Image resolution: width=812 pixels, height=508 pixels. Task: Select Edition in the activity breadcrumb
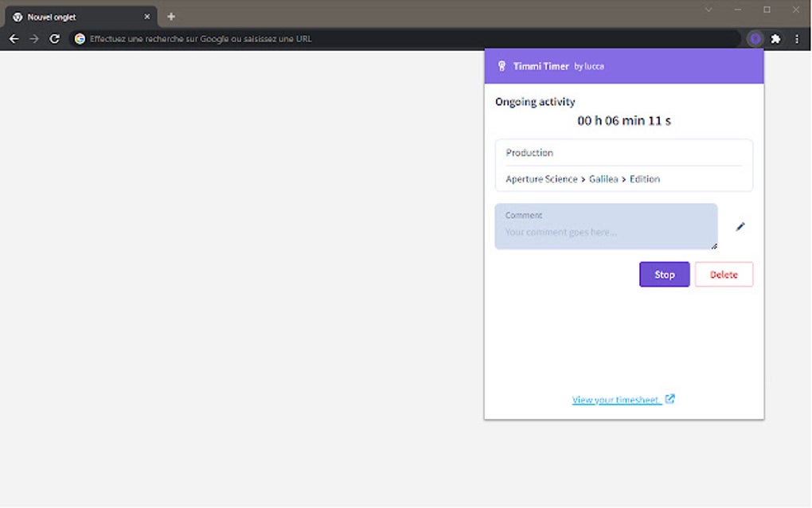[644, 178]
